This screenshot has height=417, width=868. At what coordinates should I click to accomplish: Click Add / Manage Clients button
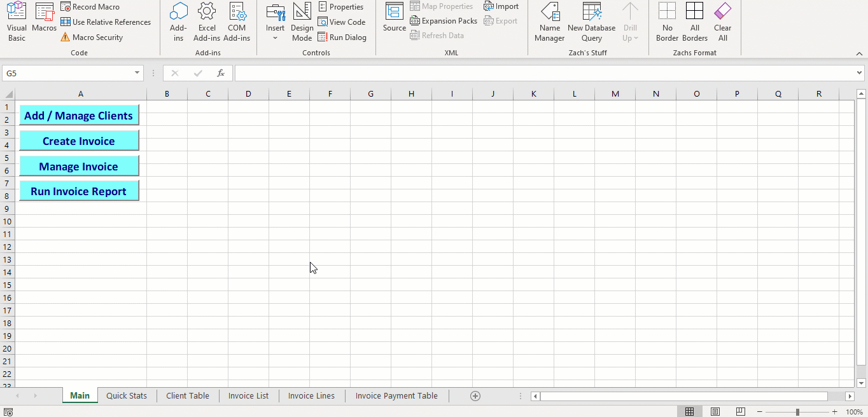coord(79,116)
